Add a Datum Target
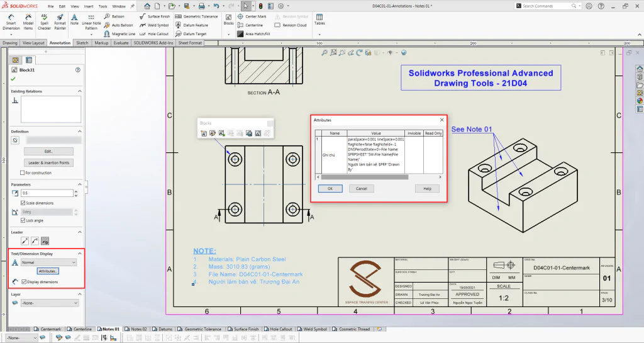The width and height of the screenshot is (644, 343). click(191, 34)
